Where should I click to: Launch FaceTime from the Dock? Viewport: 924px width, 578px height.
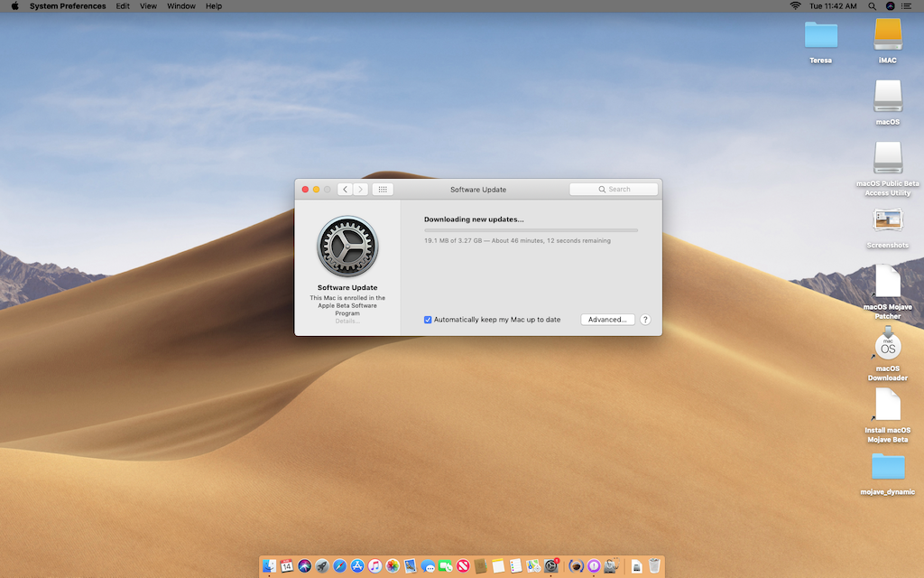446,566
